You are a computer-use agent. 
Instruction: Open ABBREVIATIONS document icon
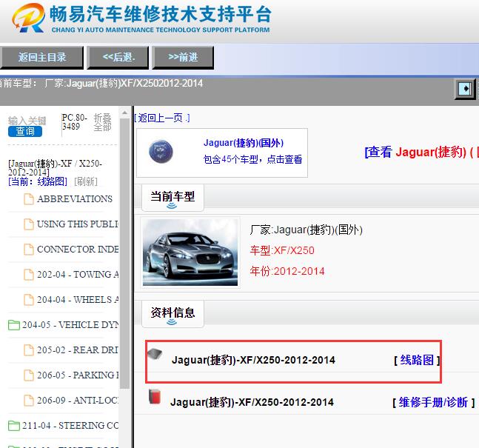(x=29, y=199)
